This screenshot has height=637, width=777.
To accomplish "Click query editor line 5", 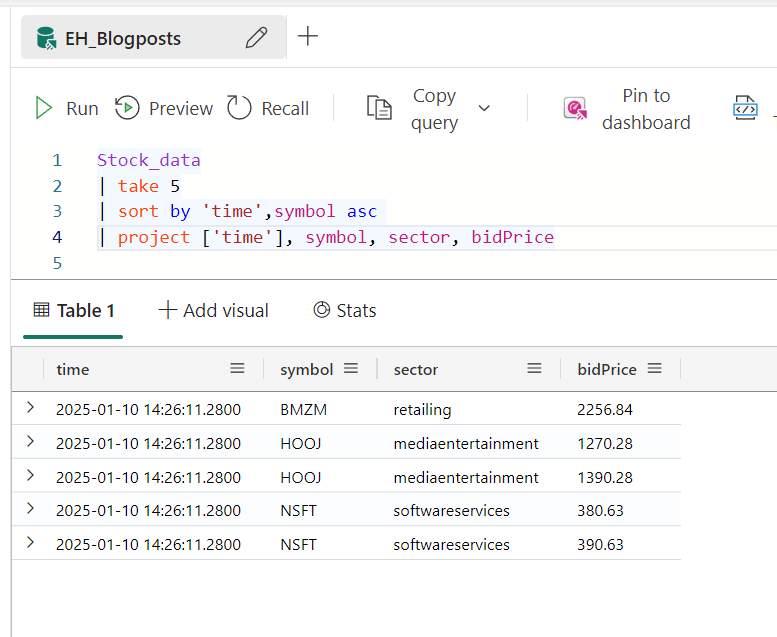I will pos(300,263).
